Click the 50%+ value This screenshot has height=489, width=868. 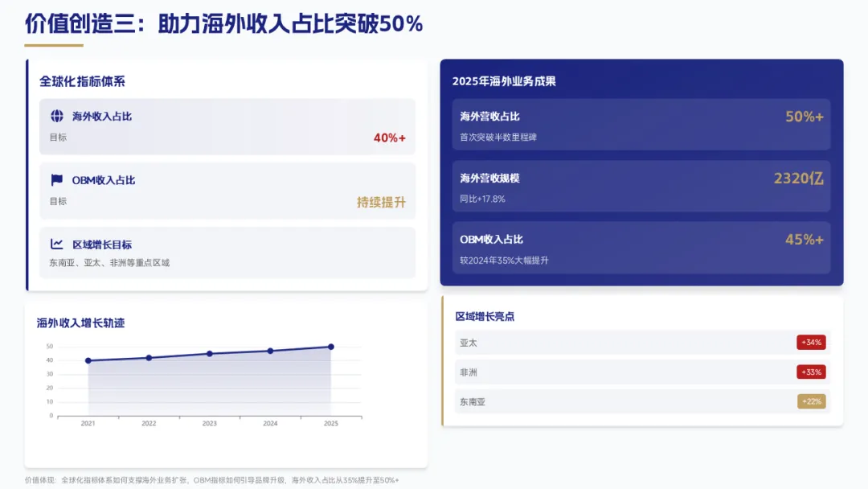pyautogui.click(x=805, y=117)
